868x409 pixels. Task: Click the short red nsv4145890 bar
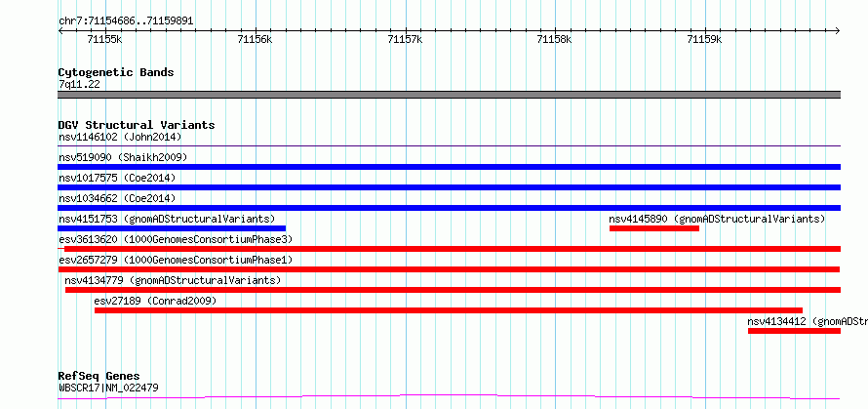pyautogui.click(x=654, y=228)
